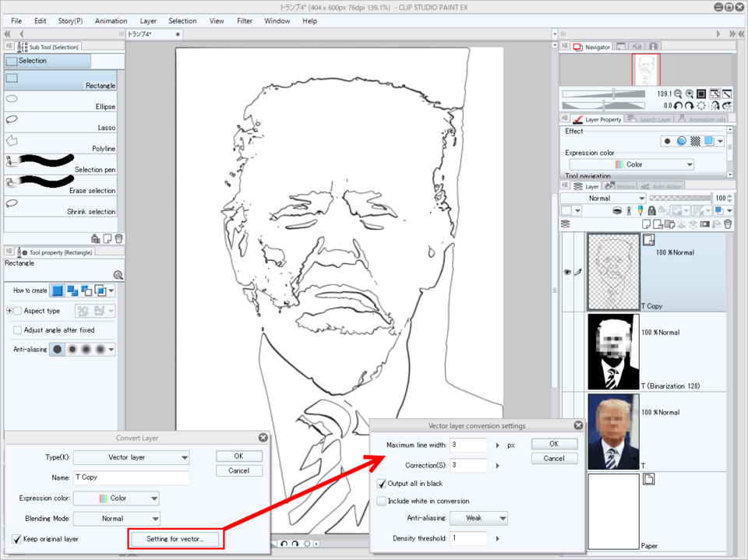The image size is (748, 560).
Task: Click the Navigator icon beside 139.1 zoom buttons
Action: tap(701, 94)
